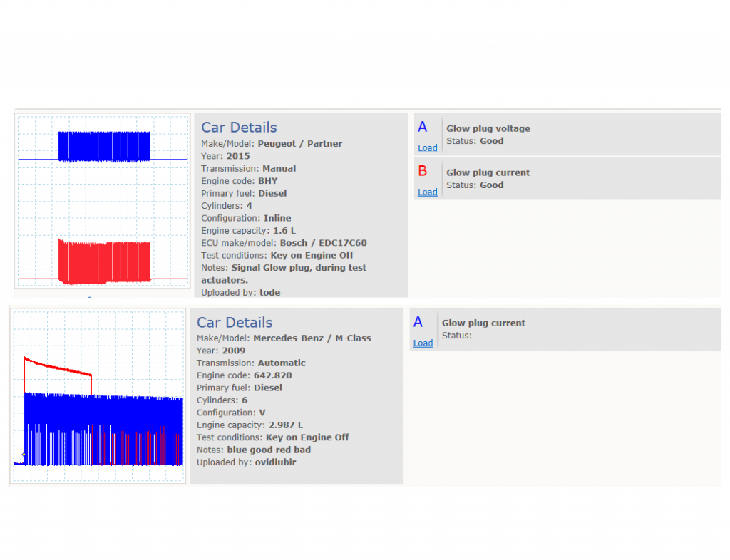Click the blue channel A icon for Glow plug voltage
The image size is (730, 560).
(422, 127)
